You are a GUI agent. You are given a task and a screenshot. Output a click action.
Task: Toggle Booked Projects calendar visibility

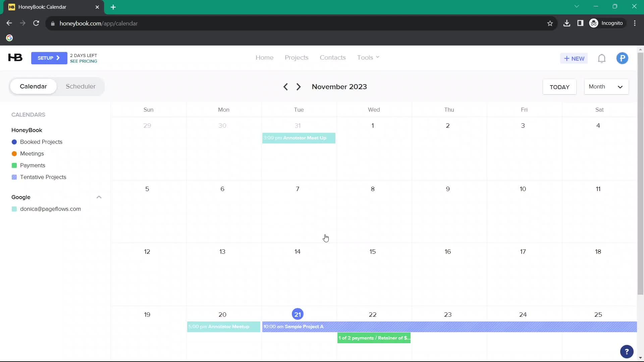tap(14, 142)
